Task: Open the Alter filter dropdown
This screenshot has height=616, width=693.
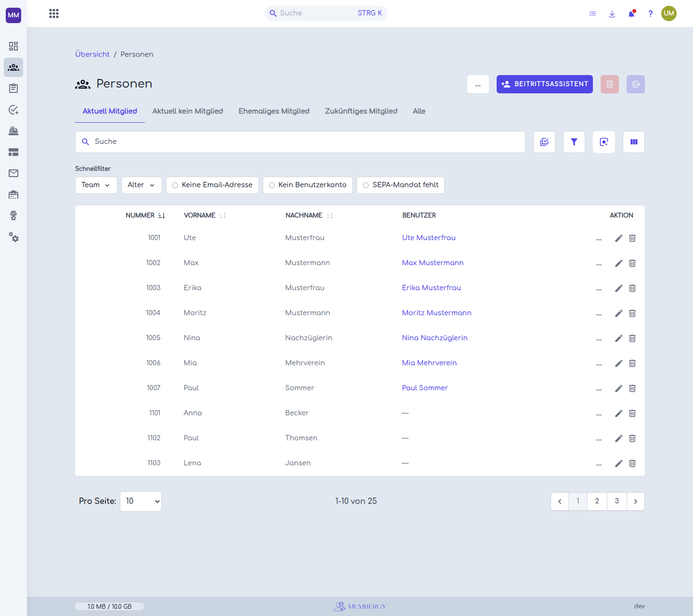Action: click(141, 185)
